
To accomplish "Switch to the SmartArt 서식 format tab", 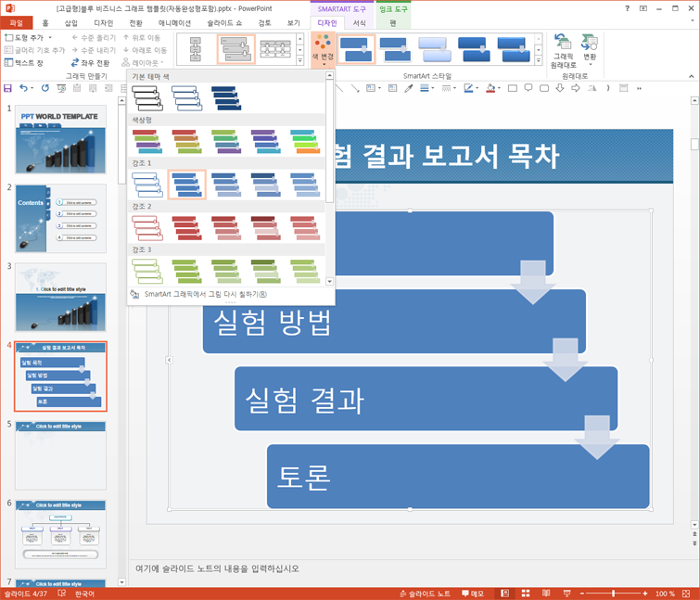I will click(359, 23).
